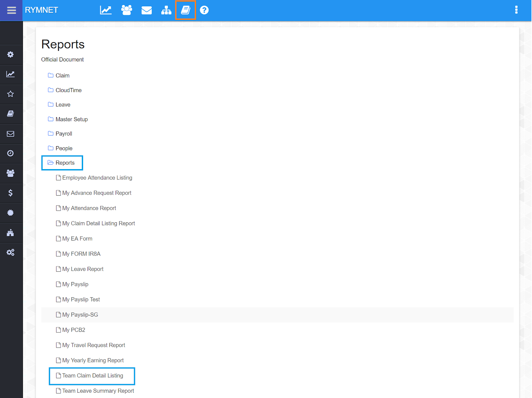532x398 pixels.
Task: Select the highlighted reports book icon in top bar
Action: (186, 10)
